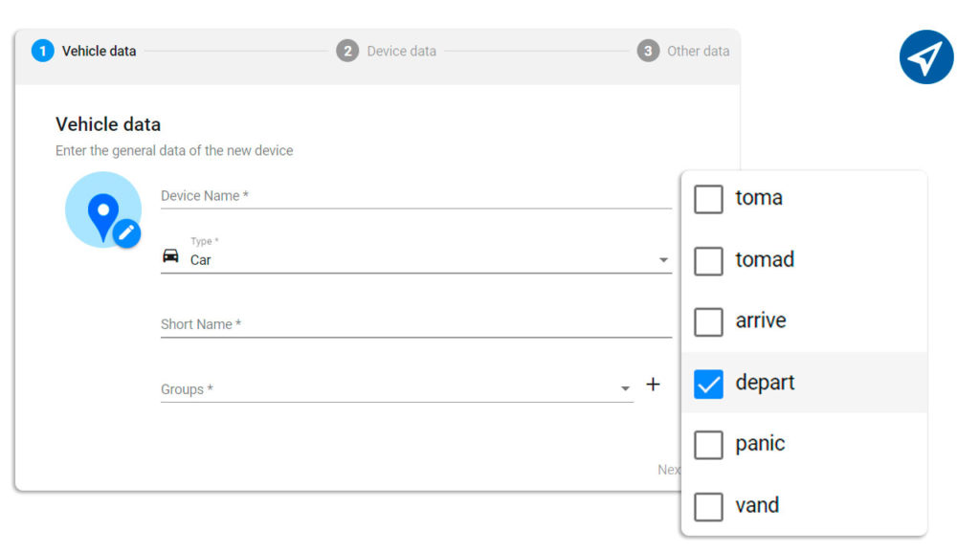Click 'Enter the general data of the new device'

pyautogui.click(x=174, y=150)
